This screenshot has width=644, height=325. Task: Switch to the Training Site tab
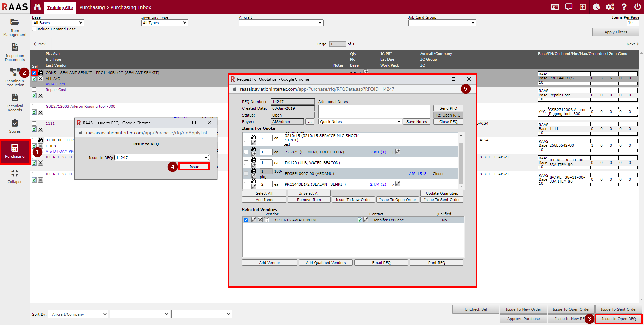[x=60, y=8]
